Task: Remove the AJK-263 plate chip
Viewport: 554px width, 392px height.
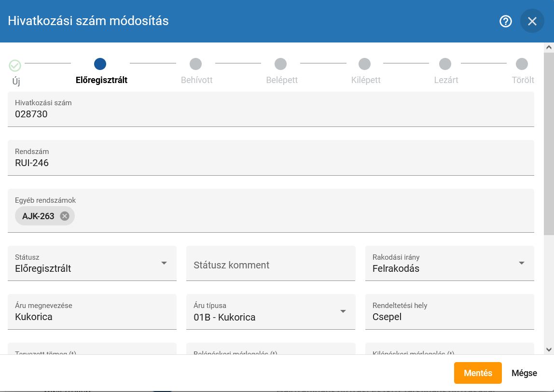Action: pos(63,216)
